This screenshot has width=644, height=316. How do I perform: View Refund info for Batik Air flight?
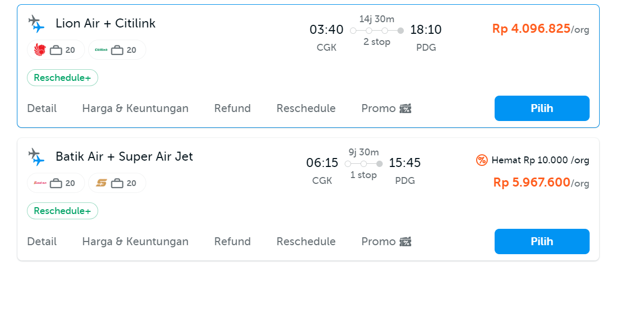pos(232,241)
